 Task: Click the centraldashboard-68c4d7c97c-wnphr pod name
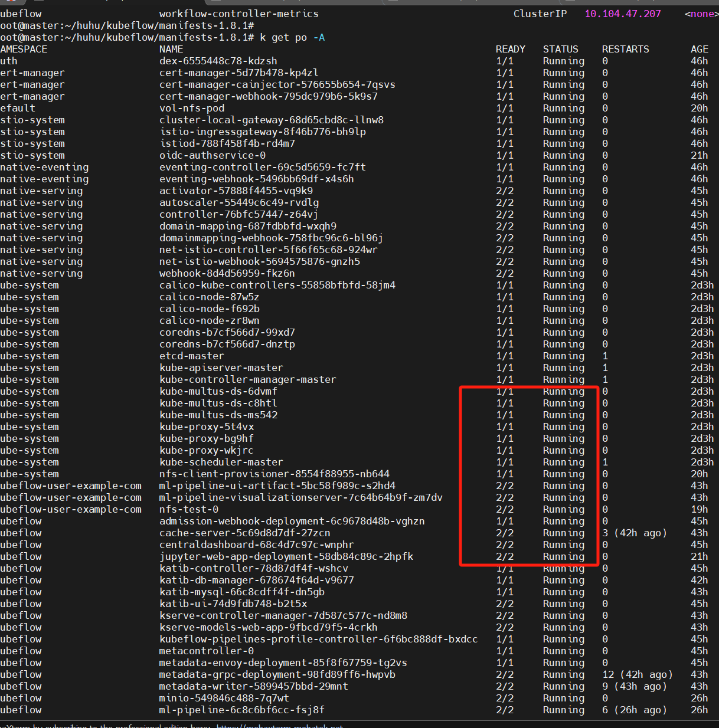point(257,545)
